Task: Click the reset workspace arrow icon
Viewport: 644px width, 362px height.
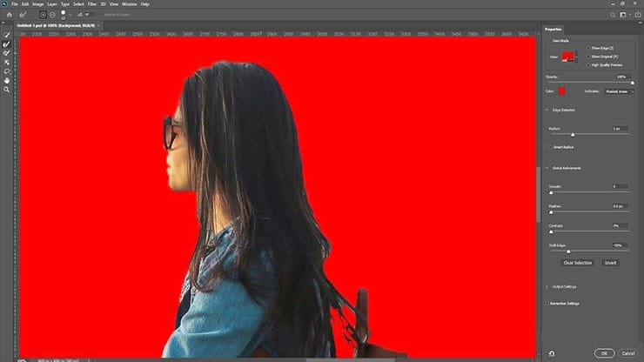Action: point(552,353)
